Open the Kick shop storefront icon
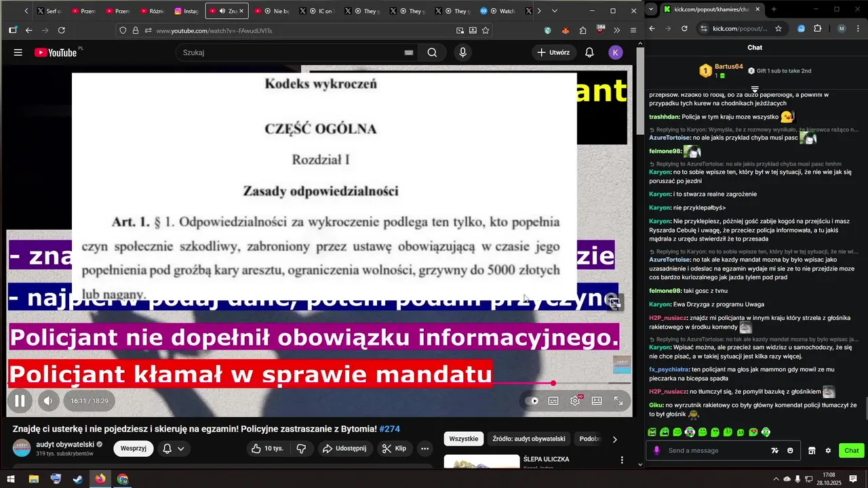The width and height of the screenshot is (868, 488). pyautogui.click(x=811, y=451)
